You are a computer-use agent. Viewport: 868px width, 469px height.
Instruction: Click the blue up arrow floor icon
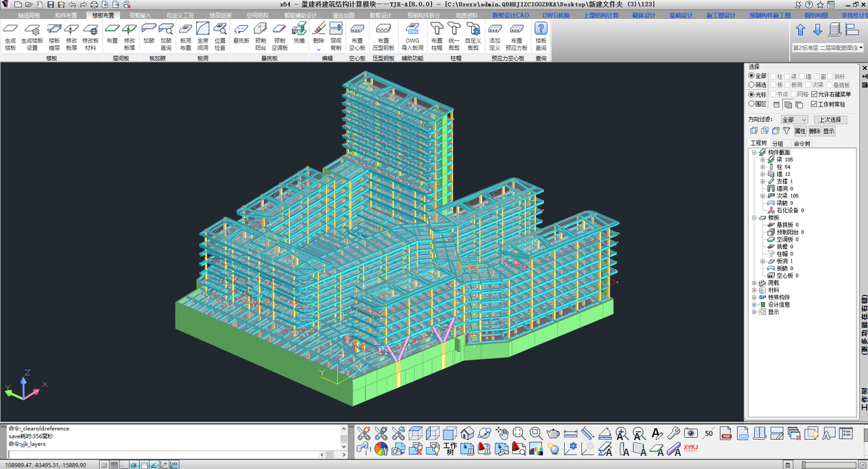pos(800,30)
